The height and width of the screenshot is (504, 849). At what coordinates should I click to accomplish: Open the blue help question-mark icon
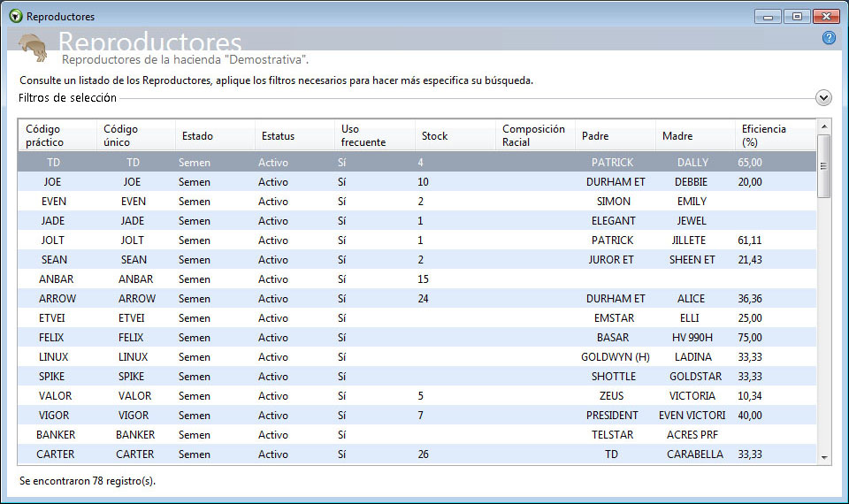[829, 37]
